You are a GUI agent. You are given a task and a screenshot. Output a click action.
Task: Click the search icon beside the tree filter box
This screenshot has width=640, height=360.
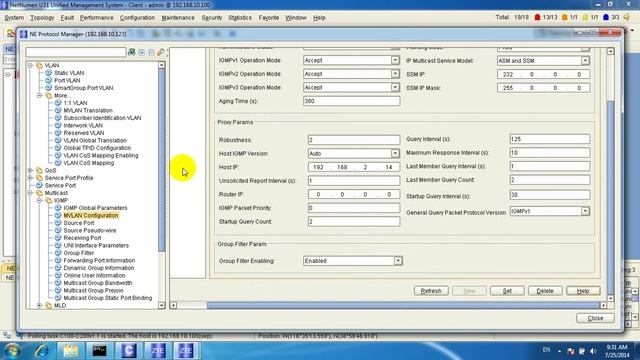131,52
